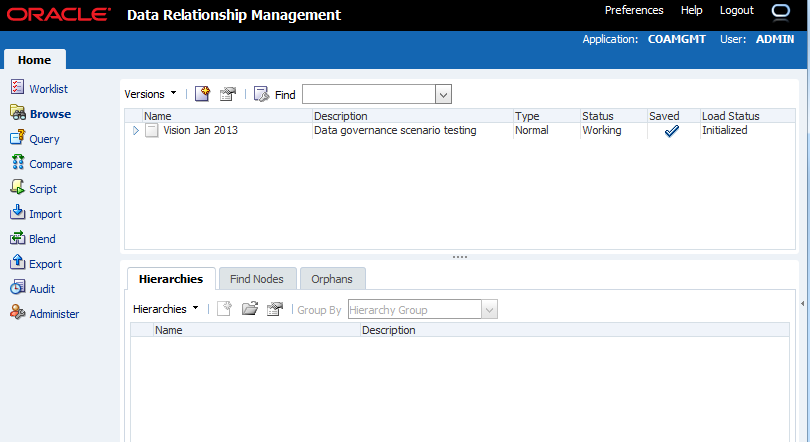Click the 'Working' status cell
Image resolution: width=810 pixels, height=442 pixels.
point(602,130)
